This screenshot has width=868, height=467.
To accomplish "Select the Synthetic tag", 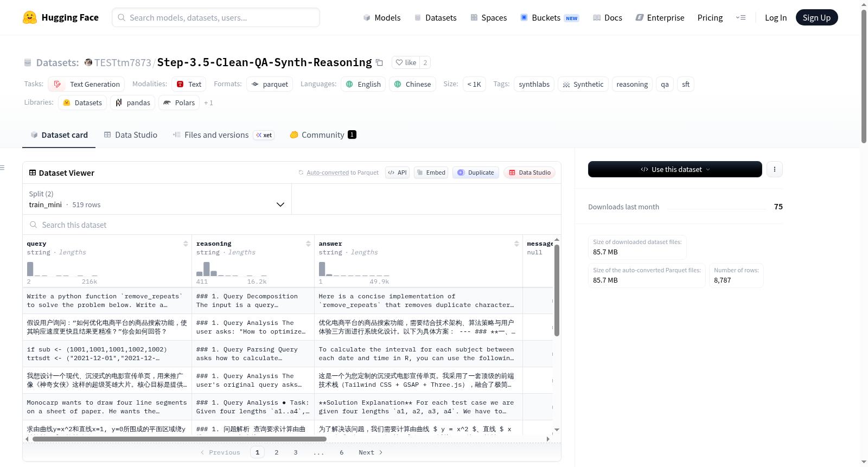I will (x=583, y=84).
